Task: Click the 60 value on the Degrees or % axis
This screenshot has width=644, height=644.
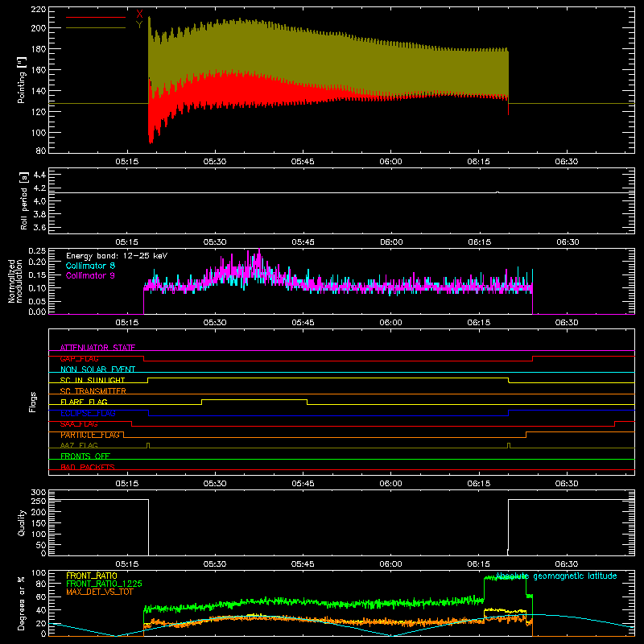Action: click(42, 597)
